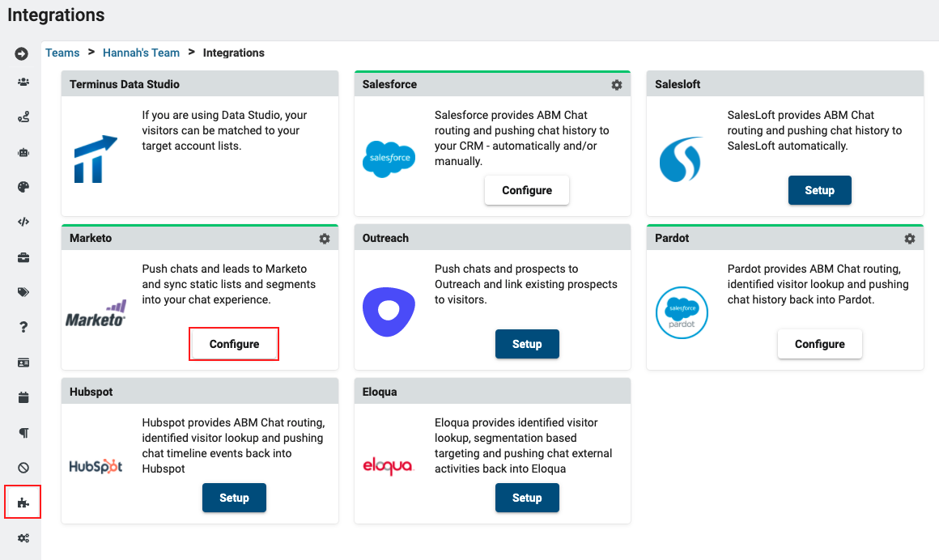
Task: Configure the Marketo integration
Action: [234, 345]
